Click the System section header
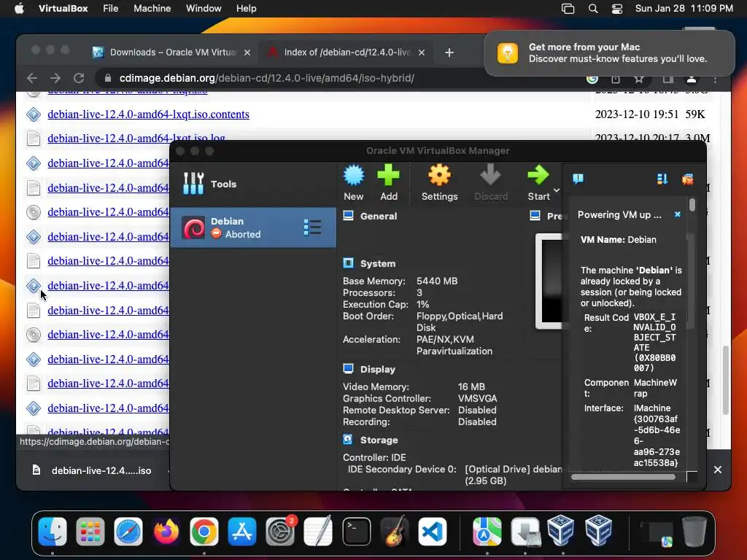The image size is (747, 560). coord(378,263)
